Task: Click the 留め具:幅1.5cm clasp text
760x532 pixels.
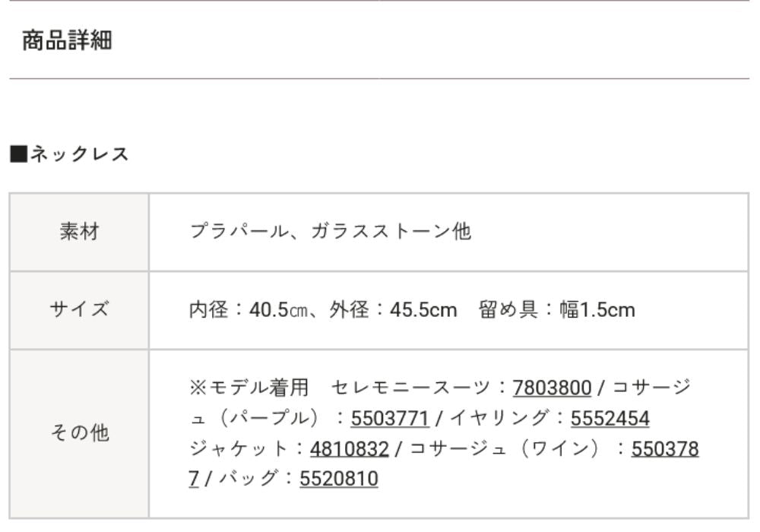Action: pos(557,309)
